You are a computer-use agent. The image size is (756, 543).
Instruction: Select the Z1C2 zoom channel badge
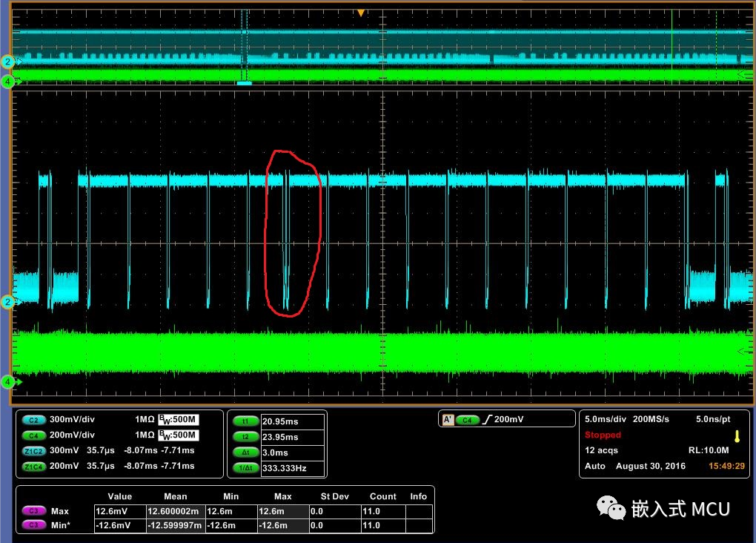[34, 450]
